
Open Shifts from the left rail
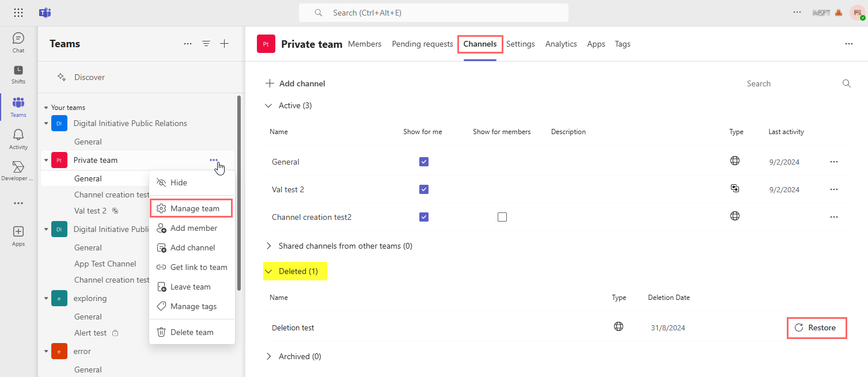click(x=18, y=71)
